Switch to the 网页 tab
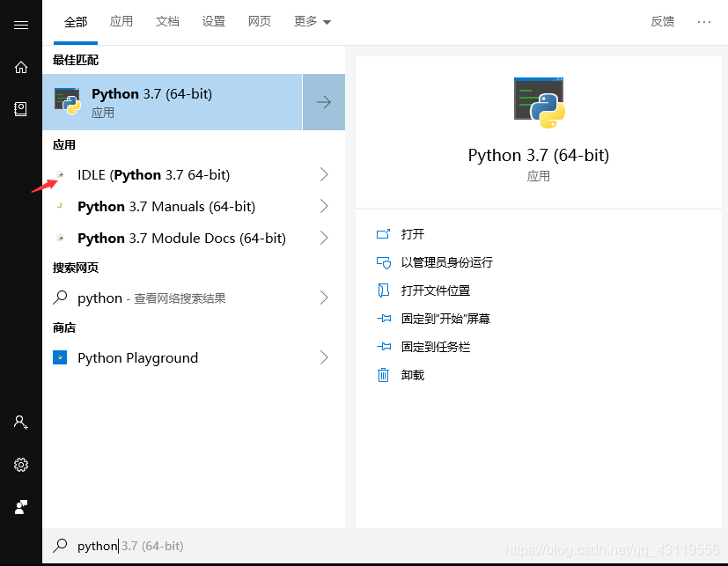The image size is (728, 566). [x=260, y=21]
